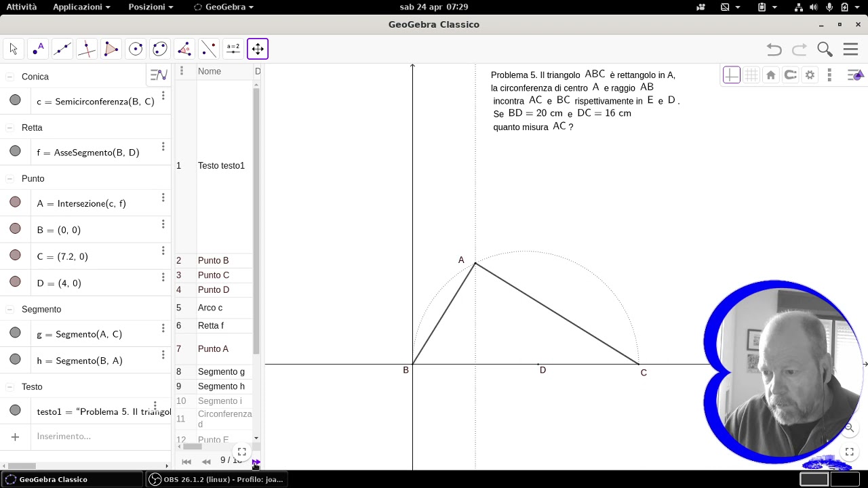Image resolution: width=868 pixels, height=488 pixels.
Task: Open the clock and calendar panel
Action: (x=434, y=7)
